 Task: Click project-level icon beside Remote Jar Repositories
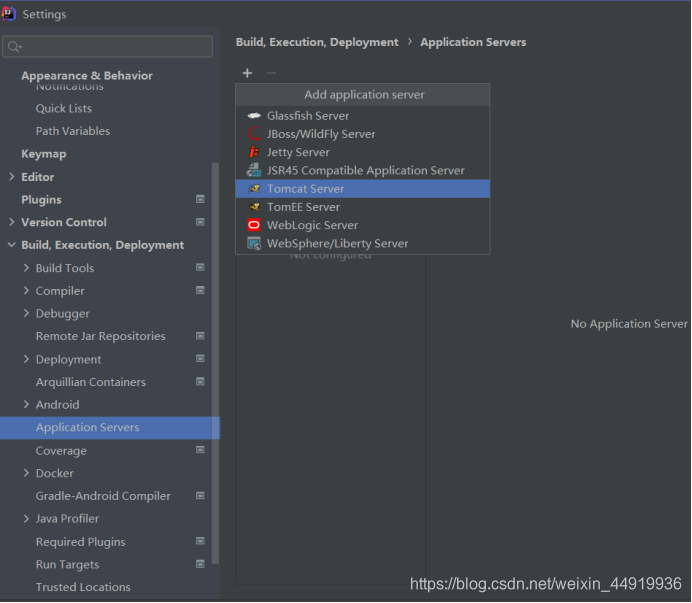(x=200, y=336)
